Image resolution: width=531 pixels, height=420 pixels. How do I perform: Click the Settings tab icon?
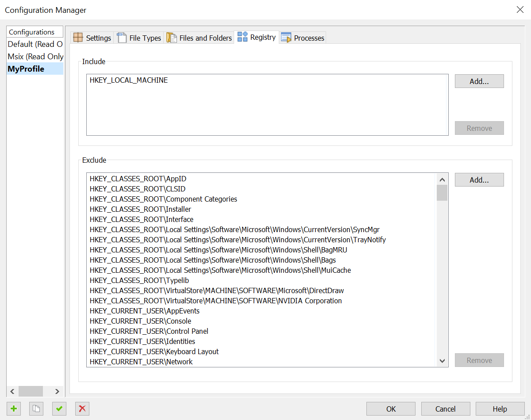tap(78, 38)
